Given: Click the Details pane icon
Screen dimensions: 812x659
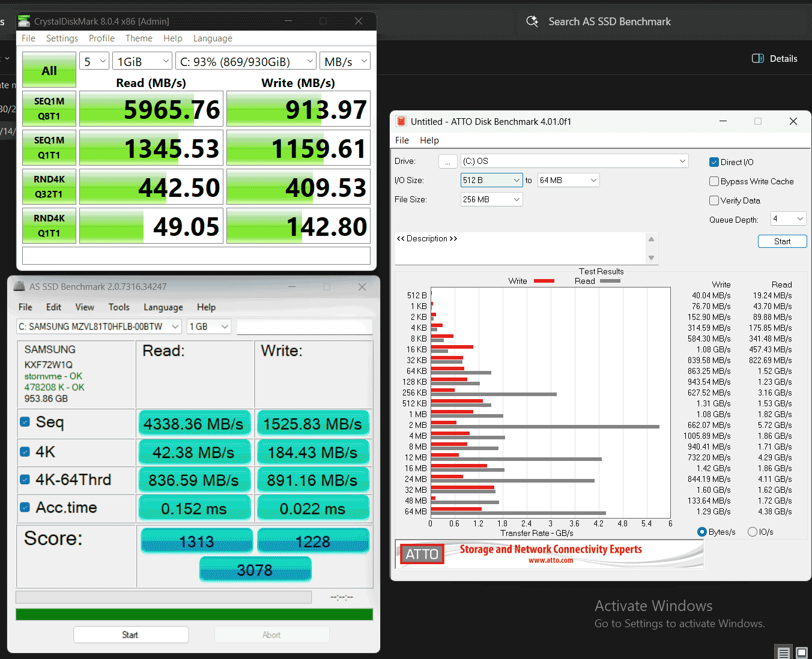Looking at the screenshot, I should click(x=758, y=58).
